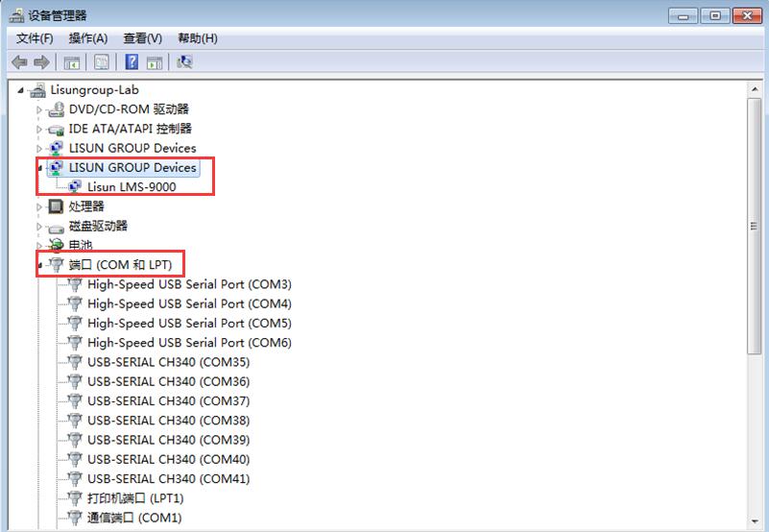
Task: Expand the IDE ATA/ATAPI 控制器 node
Action: [40, 129]
